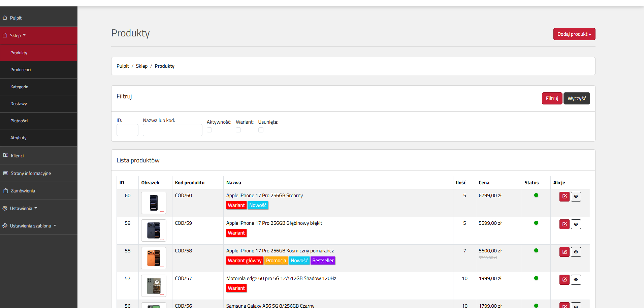Click the Nazwa lub kod input field
The width and height of the screenshot is (644, 308).
[172, 130]
